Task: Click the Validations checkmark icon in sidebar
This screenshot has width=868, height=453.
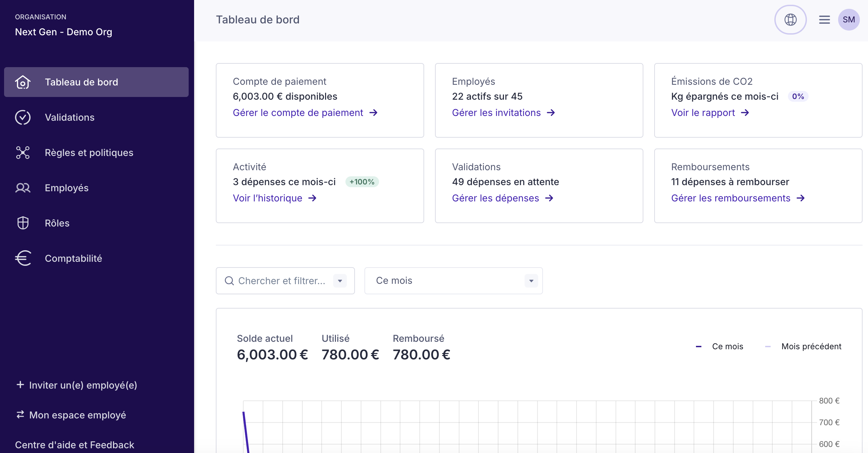Action: click(23, 117)
